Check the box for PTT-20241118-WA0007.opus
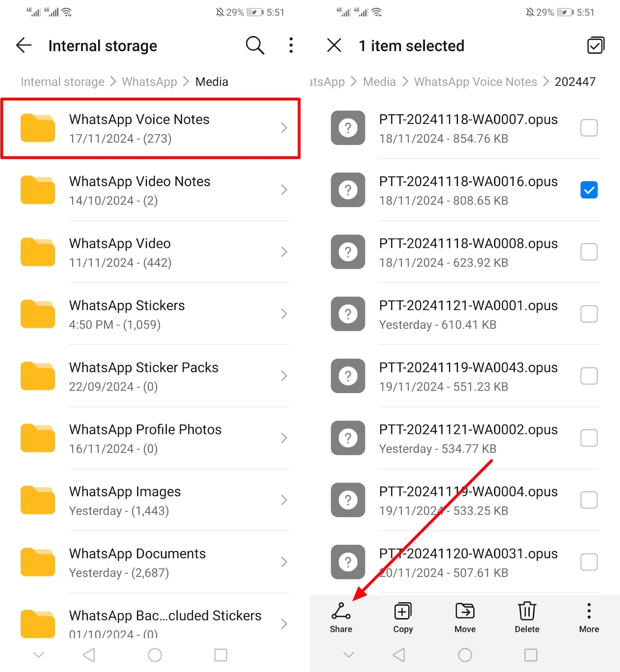The height and width of the screenshot is (672, 620). tap(589, 128)
